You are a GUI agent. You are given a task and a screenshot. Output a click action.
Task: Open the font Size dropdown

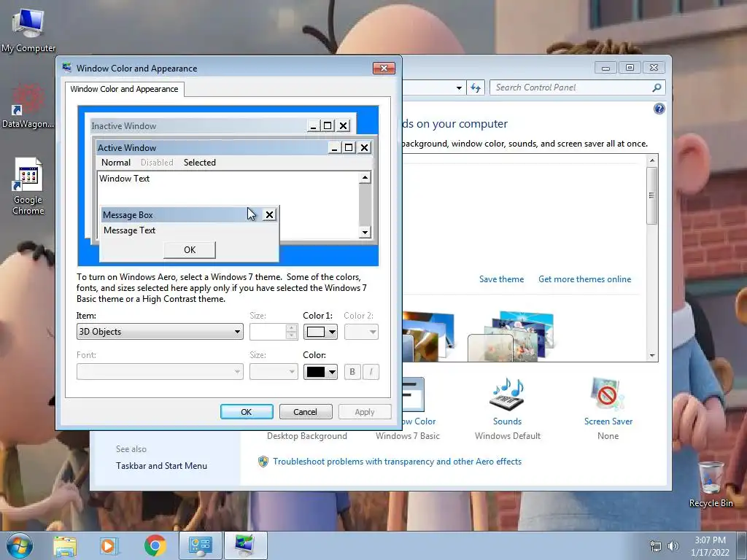[x=274, y=372]
